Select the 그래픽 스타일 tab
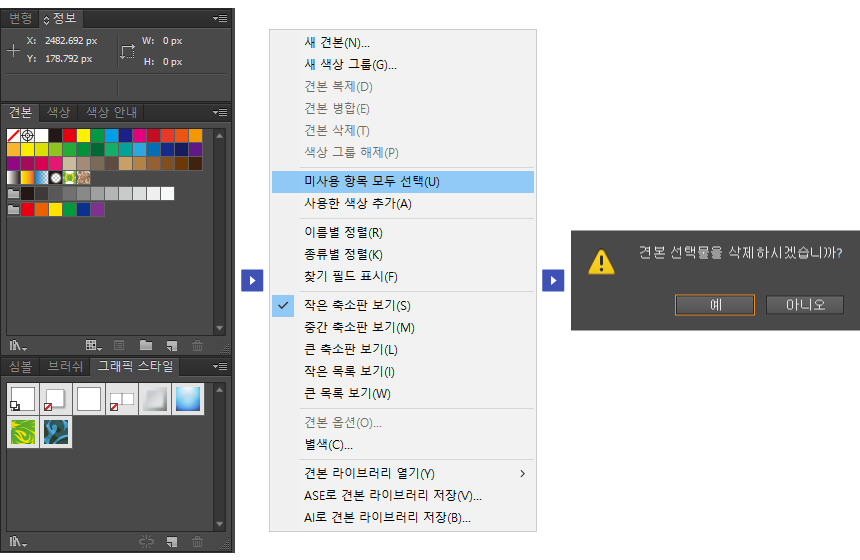The height and width of the screenshot is (560, 860). pyautogui.click(x=135, y=366)
